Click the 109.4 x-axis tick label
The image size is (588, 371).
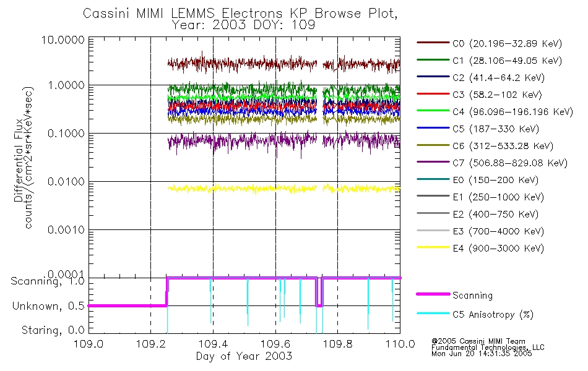pos(213,344)
